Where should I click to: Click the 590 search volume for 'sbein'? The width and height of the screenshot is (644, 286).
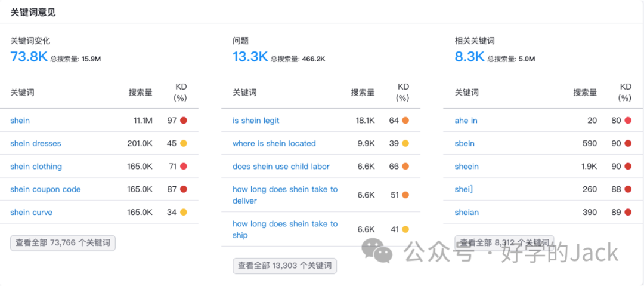coord(590,144)
